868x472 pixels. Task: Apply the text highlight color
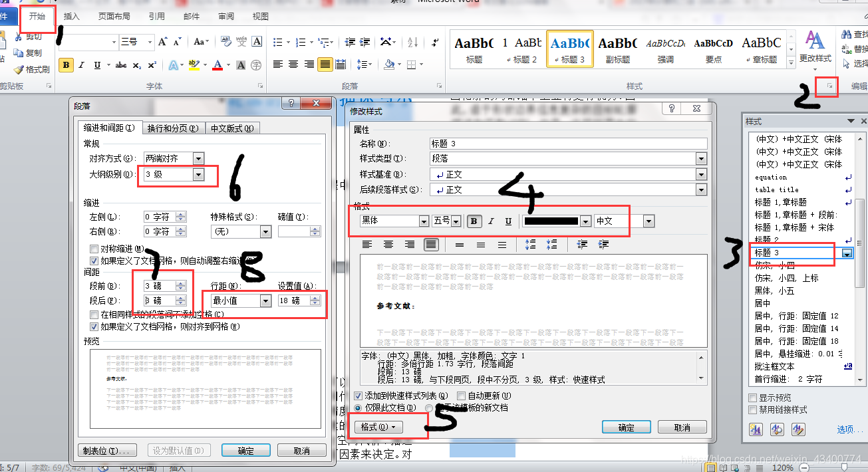click(193, 65)
